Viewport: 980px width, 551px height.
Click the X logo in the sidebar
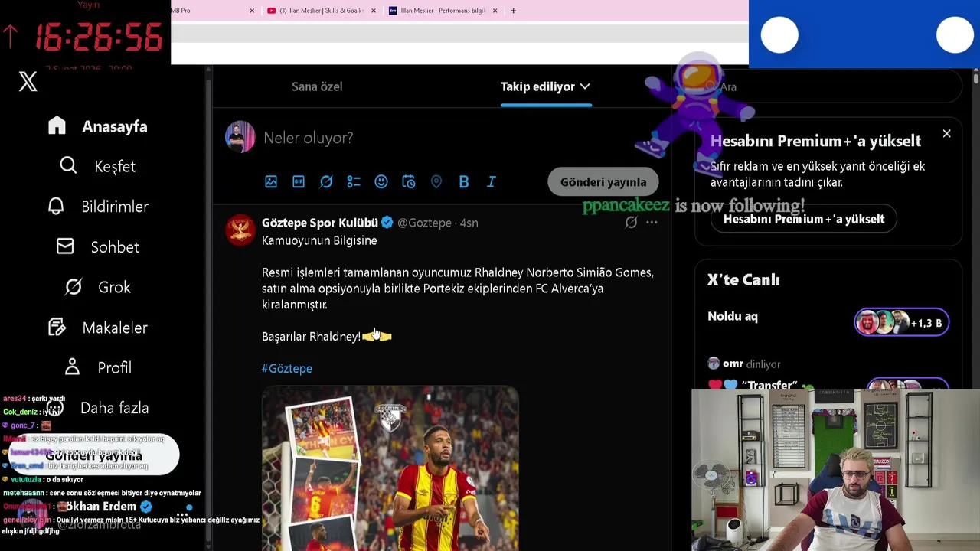[28, 82]
